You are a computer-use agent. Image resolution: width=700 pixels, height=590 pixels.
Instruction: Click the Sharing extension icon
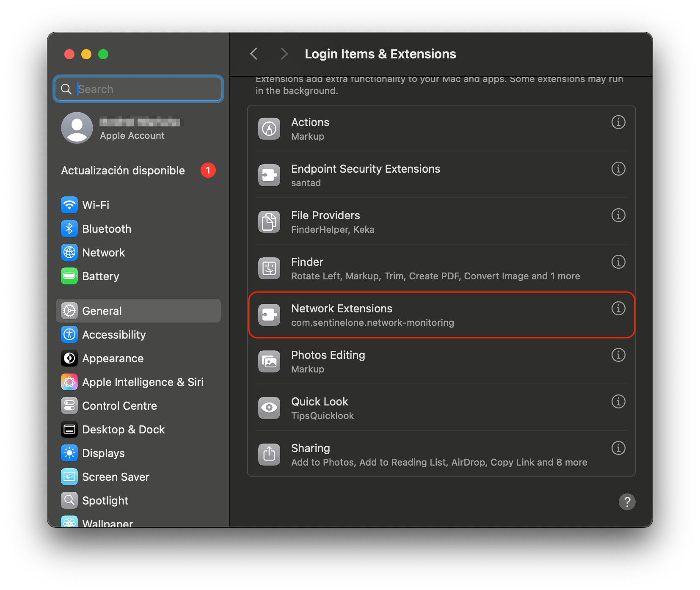(269, 454)
